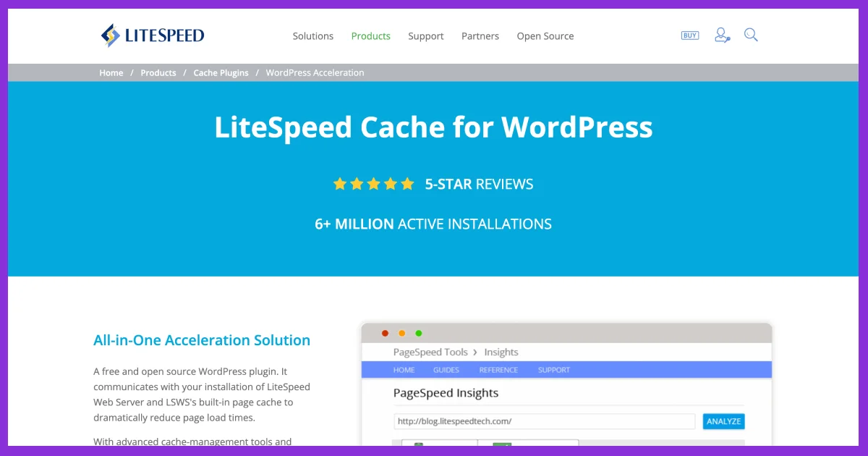Click the green window dot in mockup
The height and width of the screenshot is (456, 868).
coord(418,334)
